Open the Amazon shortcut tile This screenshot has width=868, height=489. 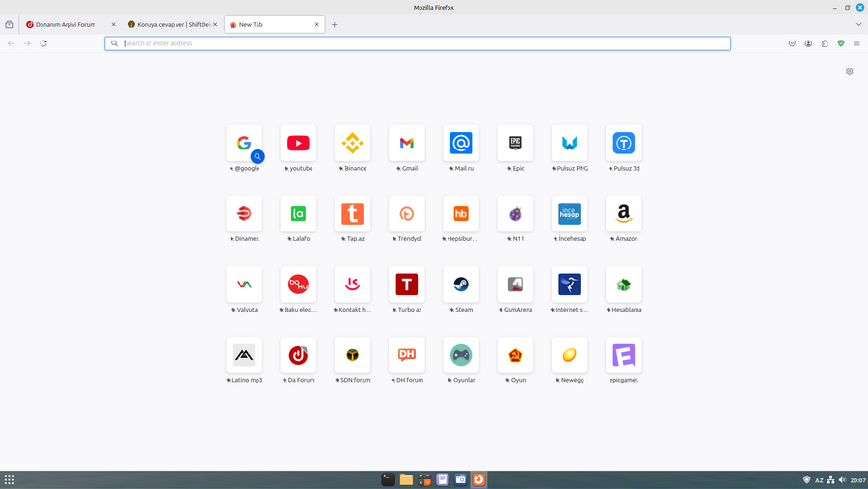point(624,214)
